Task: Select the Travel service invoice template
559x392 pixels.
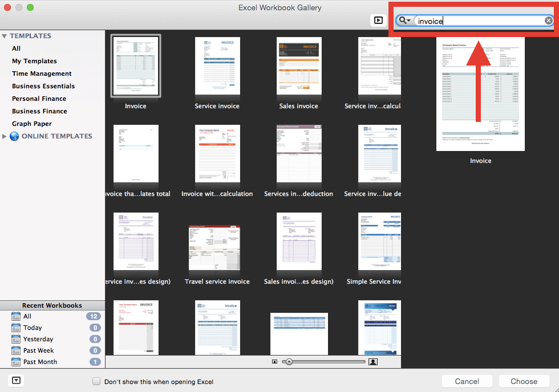Action: (214, 247)
